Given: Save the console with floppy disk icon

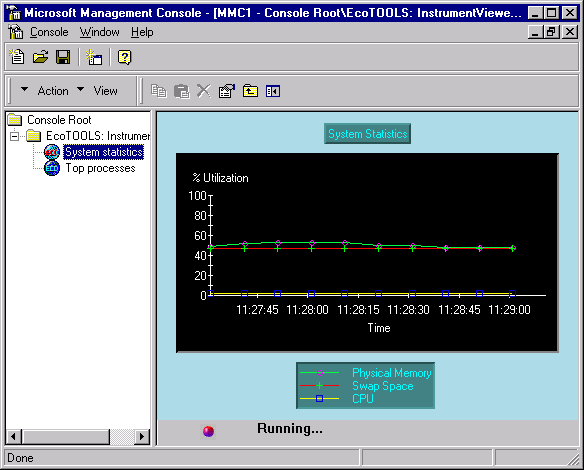Looking at the screenshot, I should [x=63, y=57].
